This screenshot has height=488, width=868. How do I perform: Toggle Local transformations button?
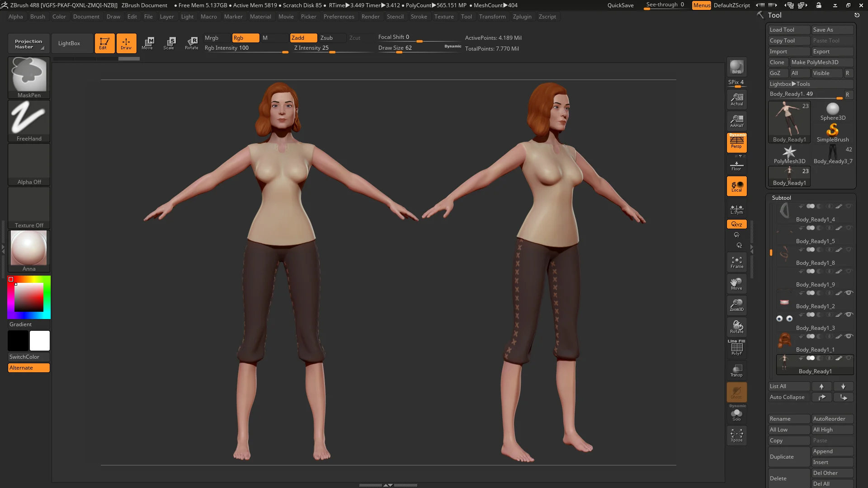click(736, 186)
